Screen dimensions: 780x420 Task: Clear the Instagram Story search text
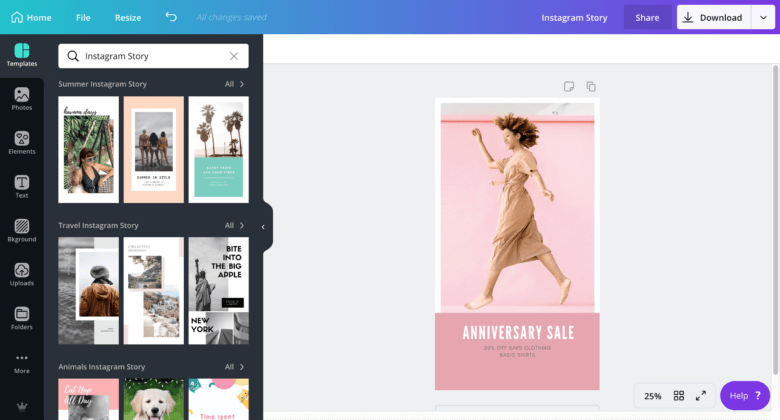click(x=234, y=56)
